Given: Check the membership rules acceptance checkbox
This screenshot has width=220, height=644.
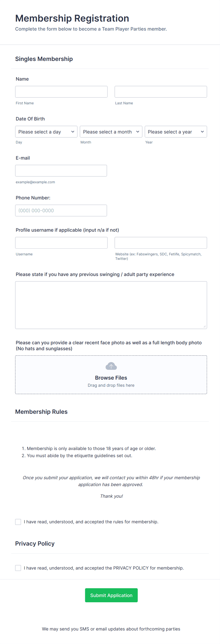Looking at the screenshot, I should tap(18, 522).
